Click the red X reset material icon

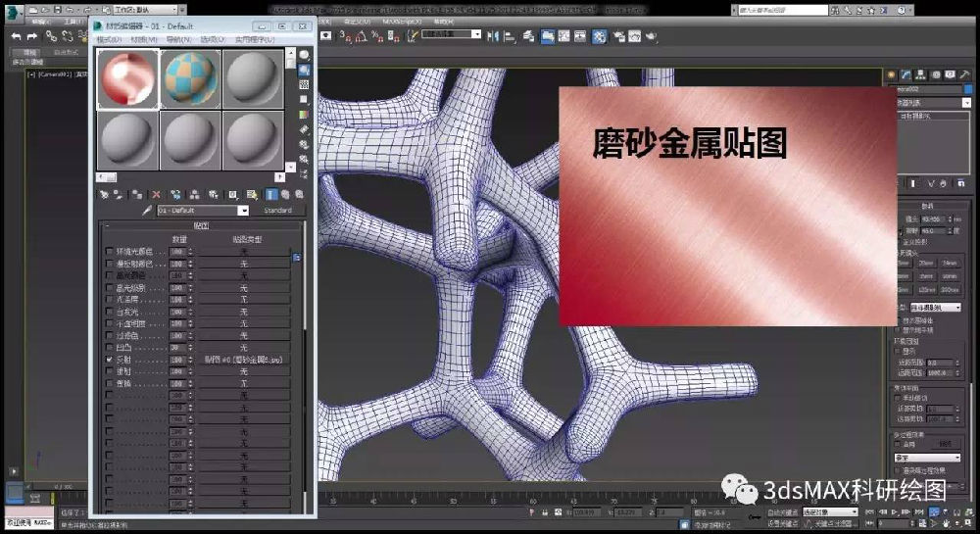157,194
